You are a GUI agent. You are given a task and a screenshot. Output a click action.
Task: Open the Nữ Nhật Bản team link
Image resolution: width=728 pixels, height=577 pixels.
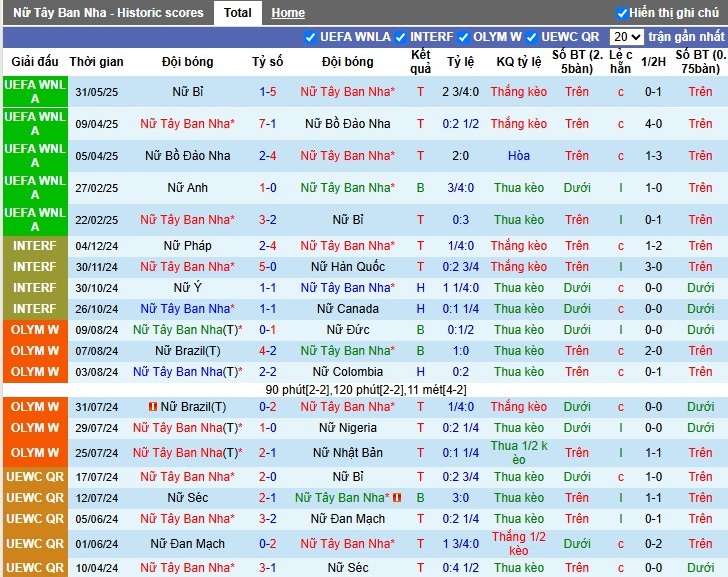(348, 453)
